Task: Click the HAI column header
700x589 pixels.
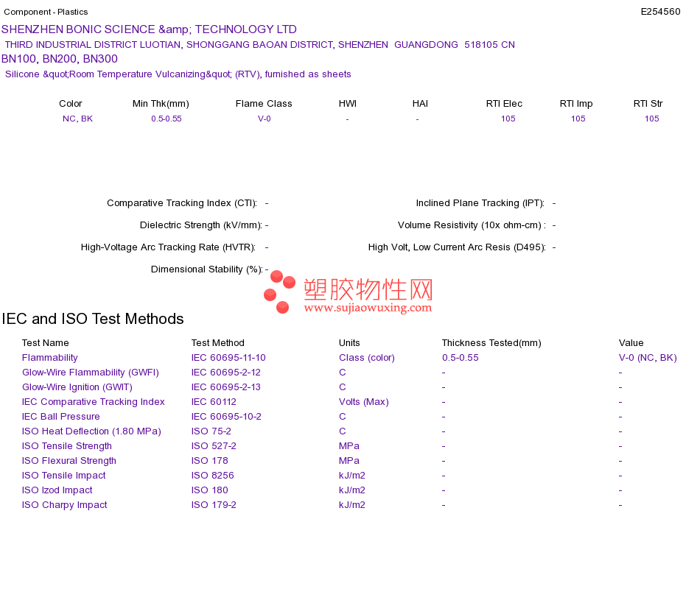Action: [420, 104]
